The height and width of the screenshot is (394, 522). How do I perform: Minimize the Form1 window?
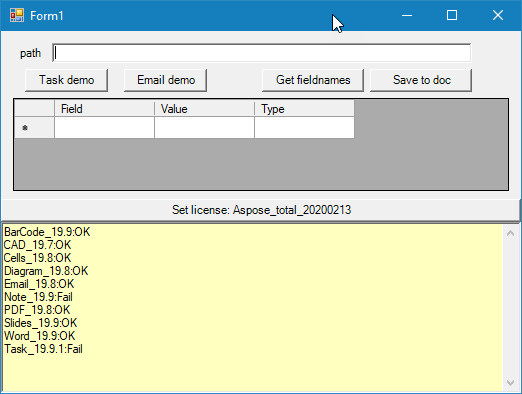[x=407, y=15]
